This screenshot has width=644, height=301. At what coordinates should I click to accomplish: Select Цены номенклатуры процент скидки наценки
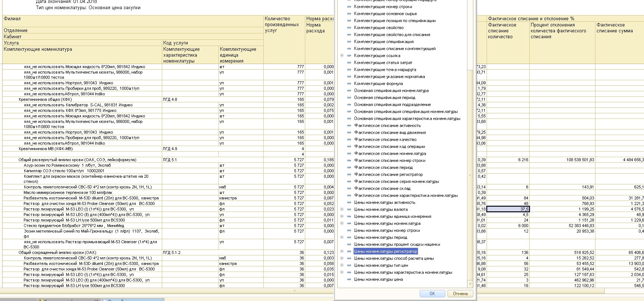click(397, 244)
